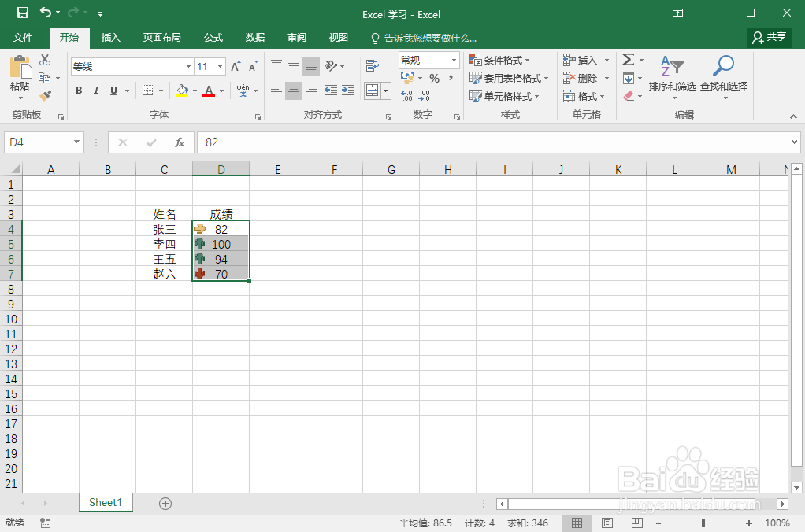Open 查找和选择 menu
The image size is (805, 532).
click(x=724, y=77)
